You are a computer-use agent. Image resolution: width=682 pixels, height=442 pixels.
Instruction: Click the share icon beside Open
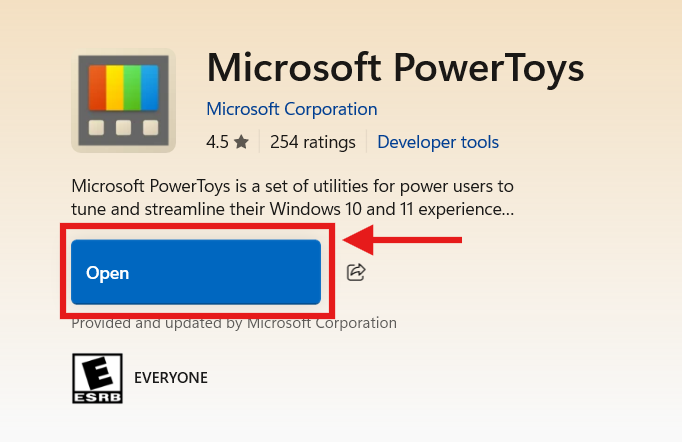[x=356, y=272]
